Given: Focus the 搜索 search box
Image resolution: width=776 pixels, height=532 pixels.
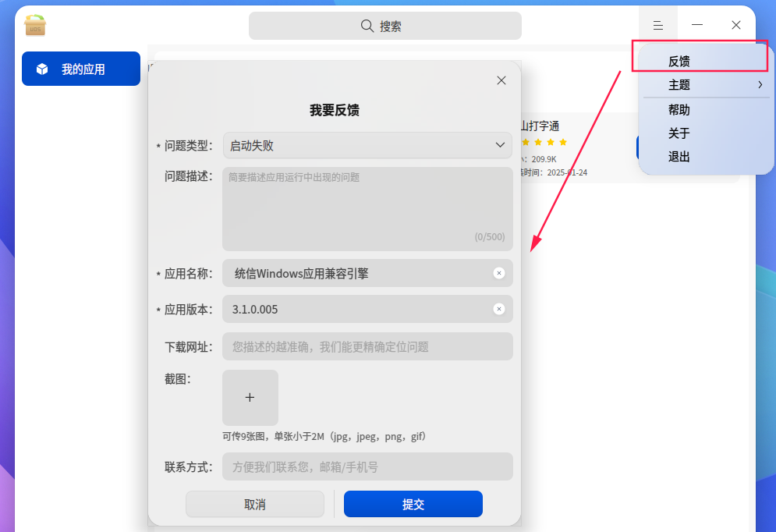Looking at the screenshot, I should pyautogui.click(x=385, y=26).
